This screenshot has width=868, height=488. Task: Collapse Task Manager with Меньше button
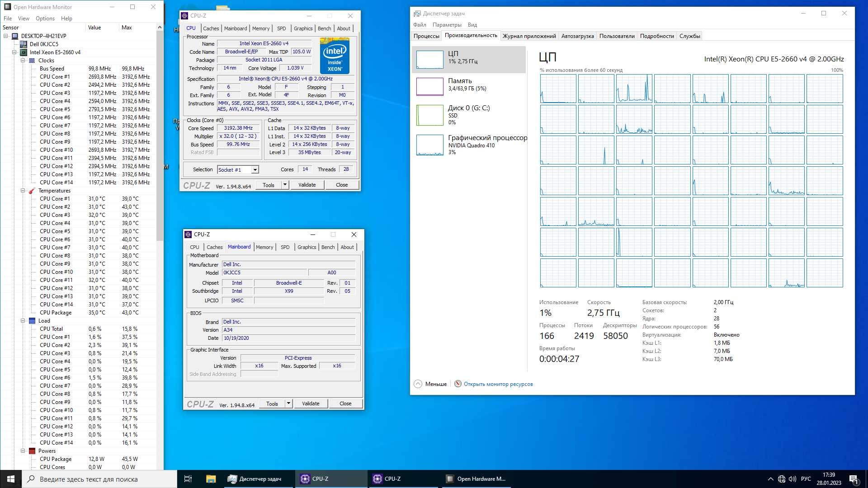tap(431, 384)
